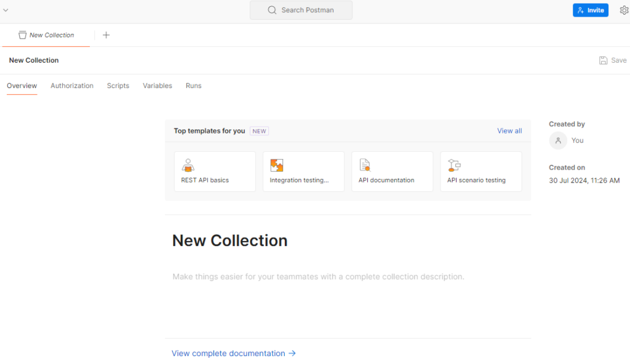Select the Variables tab
Viewport: 630px width, 364px height.
pyautogui.click(x=157, y=86)
